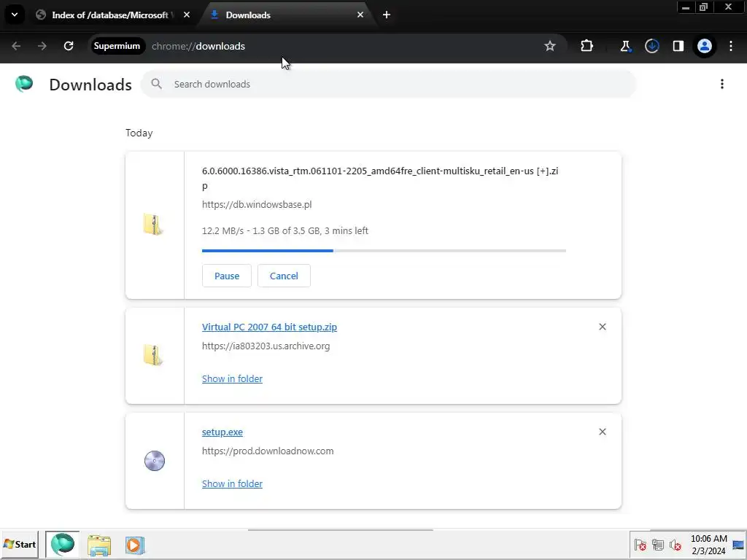Switch to the Index of /database/Microsoft tab
The height and width of the screenshot is (560, 747).
109,15
